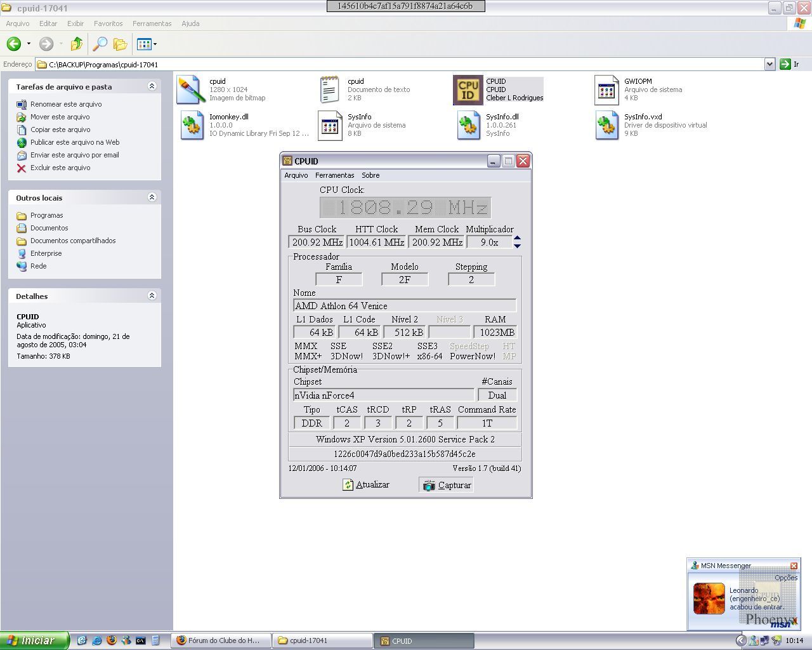Go up one folder level icon
The height and width of the screenshot is (650, 812).
(77, 44)
